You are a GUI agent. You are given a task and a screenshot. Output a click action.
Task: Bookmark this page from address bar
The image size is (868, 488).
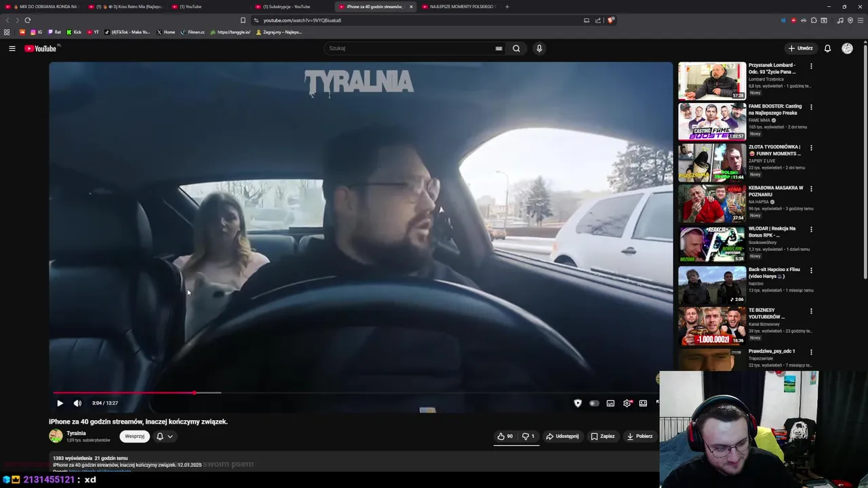[243, 20]
